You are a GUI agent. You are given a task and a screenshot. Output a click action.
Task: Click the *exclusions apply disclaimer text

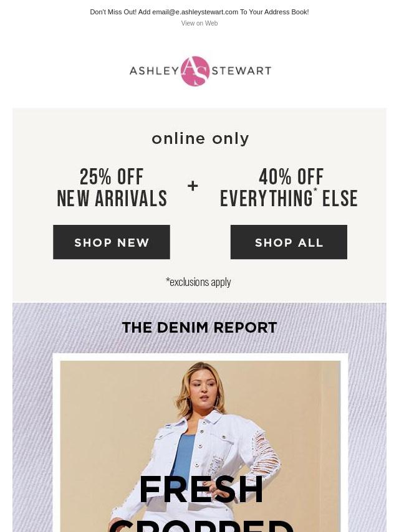[x=198, y=282]
